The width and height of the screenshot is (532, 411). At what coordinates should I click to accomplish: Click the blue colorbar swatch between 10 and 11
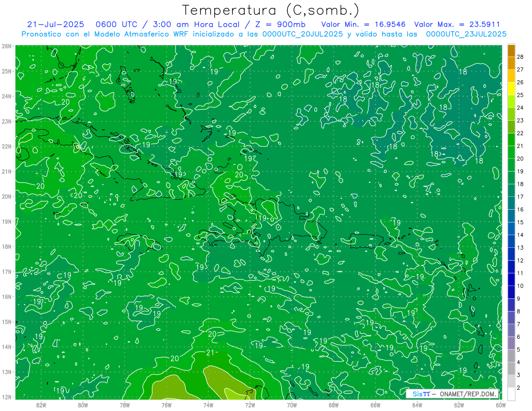(x=511, y=279)
